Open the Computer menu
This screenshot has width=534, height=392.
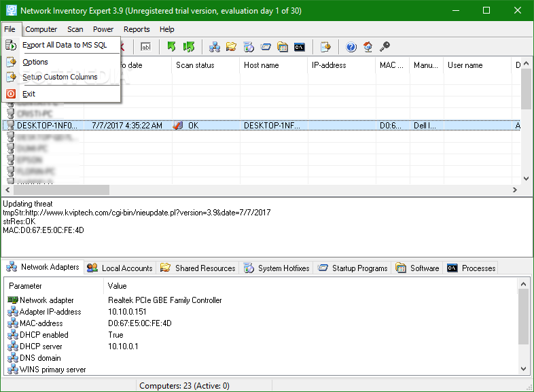[41, 29]
